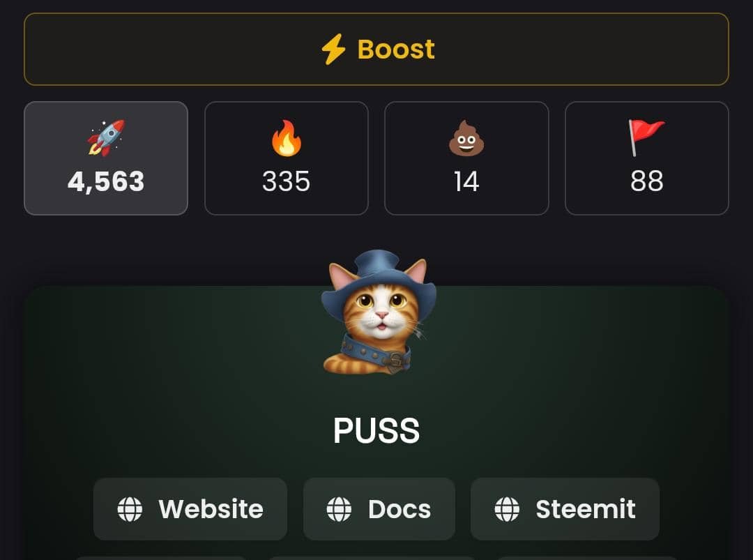Vote with the poop emoji
Screen dimensions: 753x560
tap(466, 138)
